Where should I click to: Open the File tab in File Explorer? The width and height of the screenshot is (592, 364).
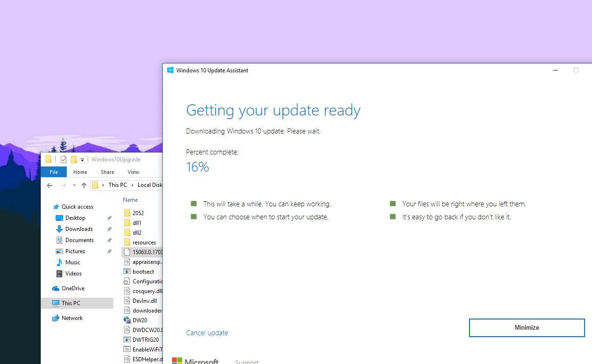(x=54, y=172)
